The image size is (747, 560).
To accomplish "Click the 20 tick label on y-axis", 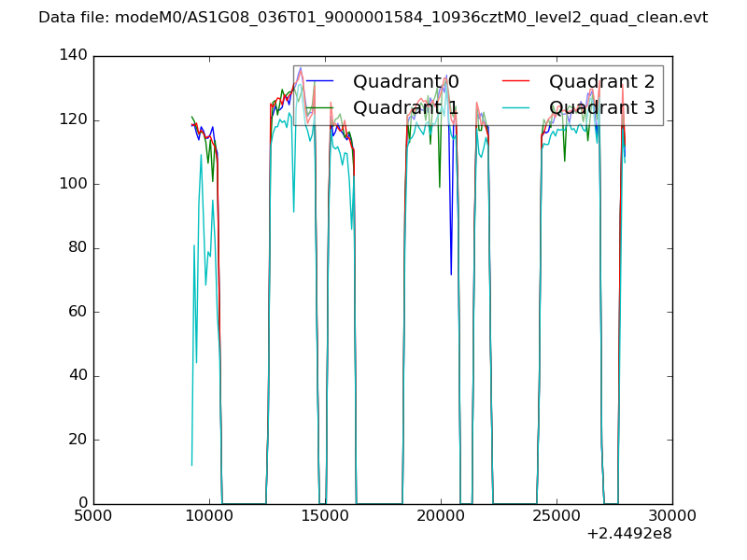I will (x=77, y=440).
